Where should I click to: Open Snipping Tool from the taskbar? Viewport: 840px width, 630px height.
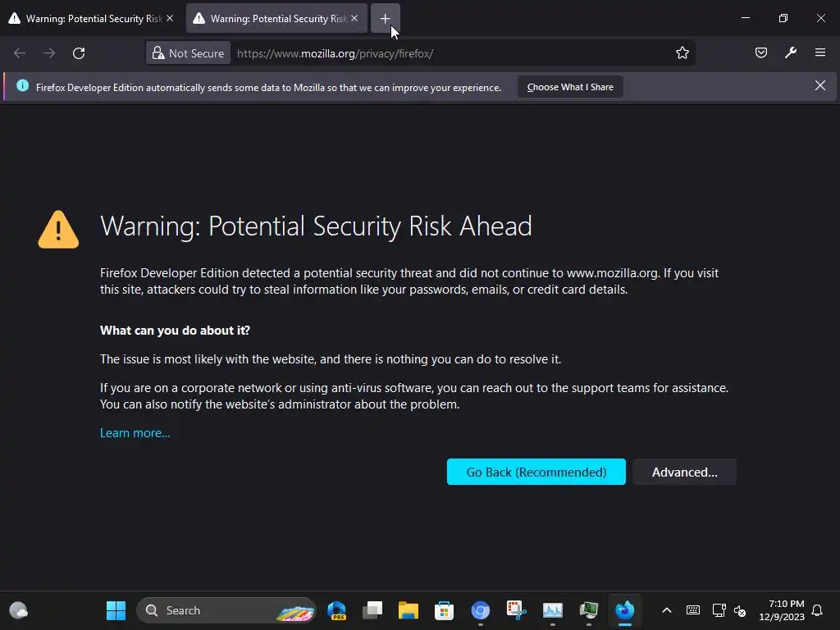517,610
